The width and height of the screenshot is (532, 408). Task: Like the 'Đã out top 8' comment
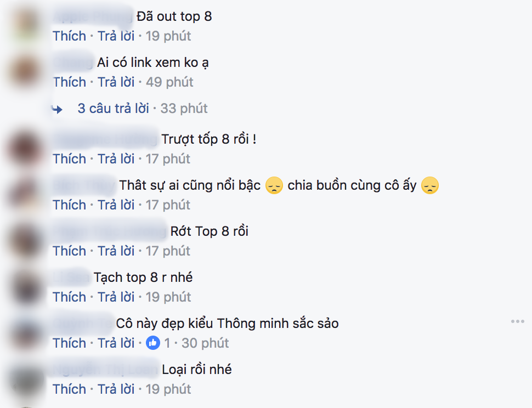pos(70,36)
